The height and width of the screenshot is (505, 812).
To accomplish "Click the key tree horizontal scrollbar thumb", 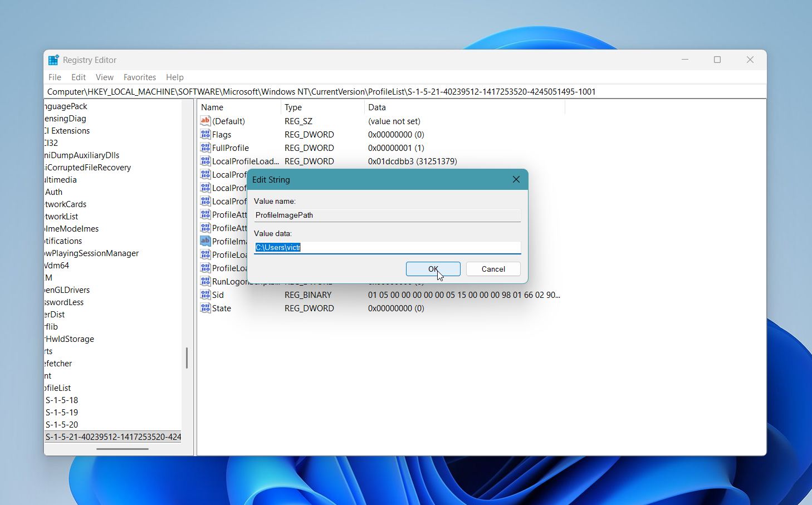I will pos(123,449).
